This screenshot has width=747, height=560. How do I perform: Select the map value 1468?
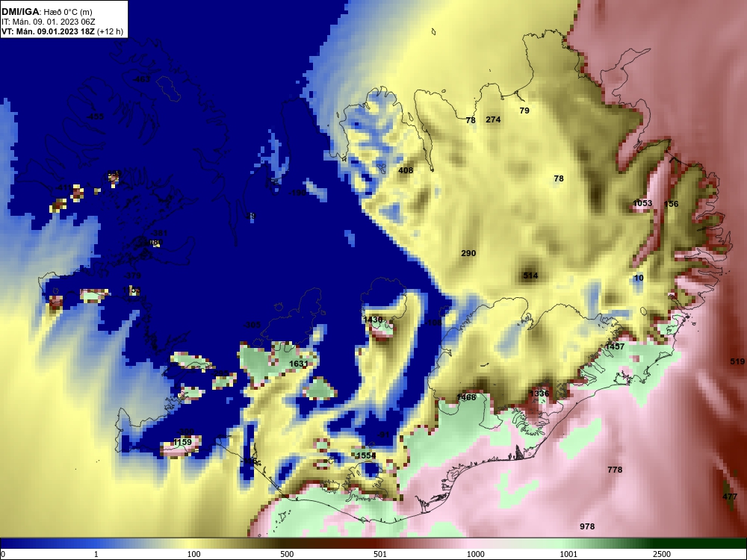coord(466,397)
